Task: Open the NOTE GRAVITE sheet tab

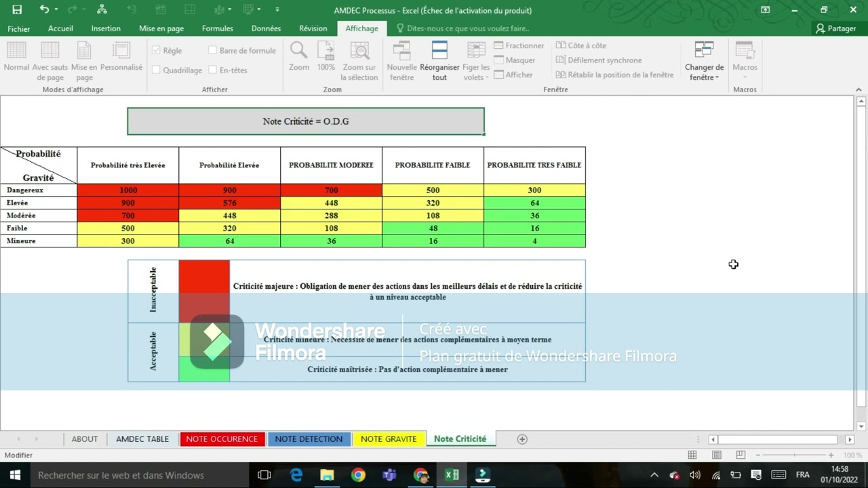Action: [x=389, y=439]
